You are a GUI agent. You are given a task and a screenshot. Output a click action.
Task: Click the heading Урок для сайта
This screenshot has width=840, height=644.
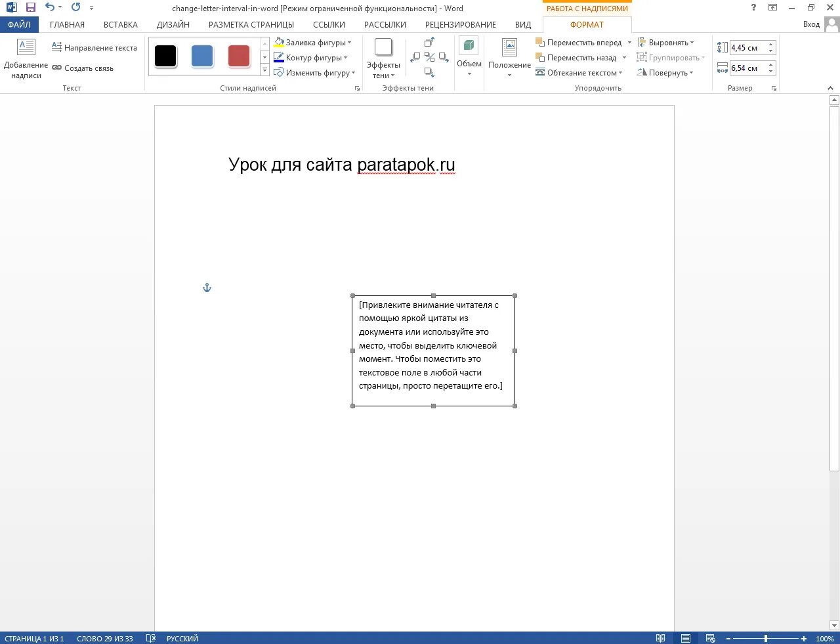click(290, 164)
